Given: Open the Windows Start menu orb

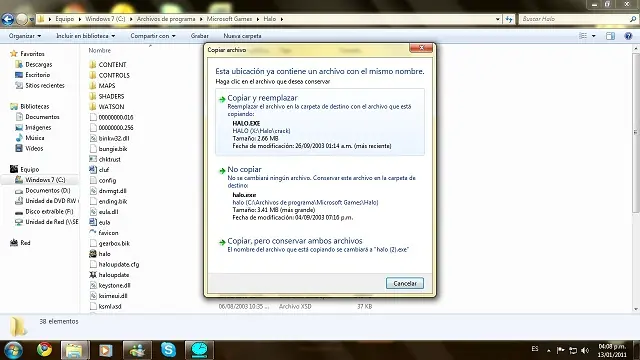Looking at the screenshot, I should pos(13,350).
